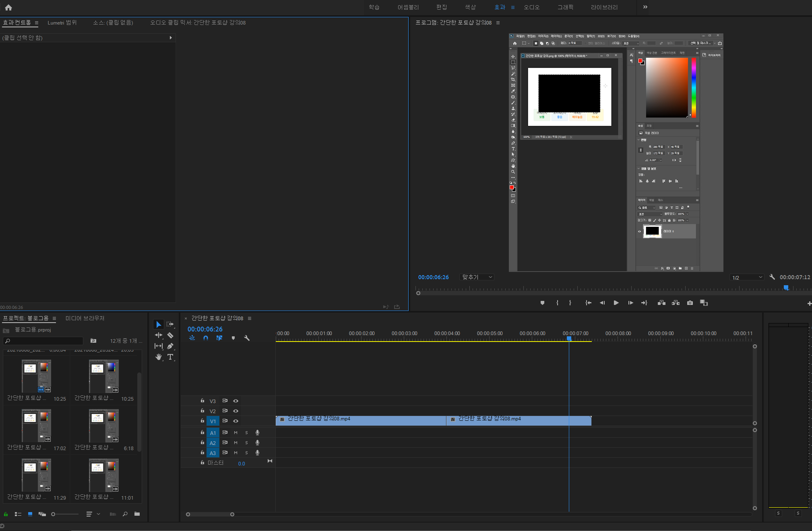The image size is (812, 531).
Task: Click the Export Frame camera icon
Action: coord(690,303)
